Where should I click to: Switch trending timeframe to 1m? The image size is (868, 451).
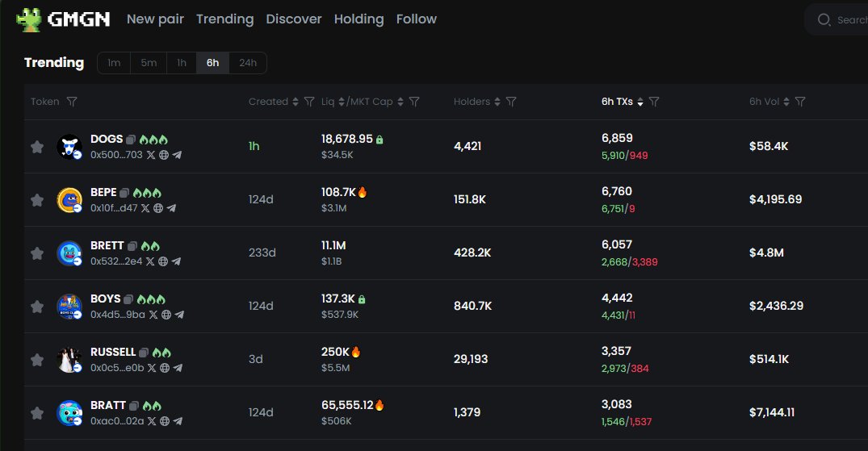(114, 63)
